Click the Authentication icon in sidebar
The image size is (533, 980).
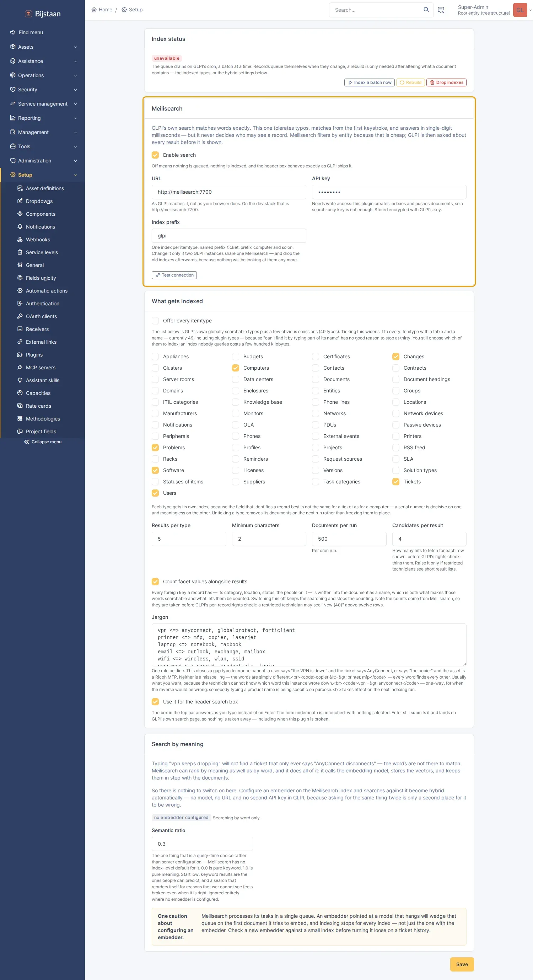(x=20, y=304)
